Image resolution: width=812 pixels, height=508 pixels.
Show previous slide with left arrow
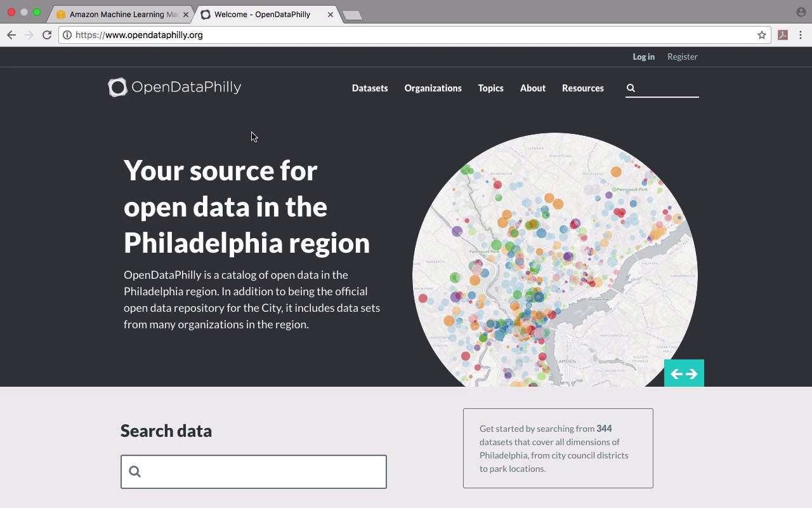pos(676,374)
